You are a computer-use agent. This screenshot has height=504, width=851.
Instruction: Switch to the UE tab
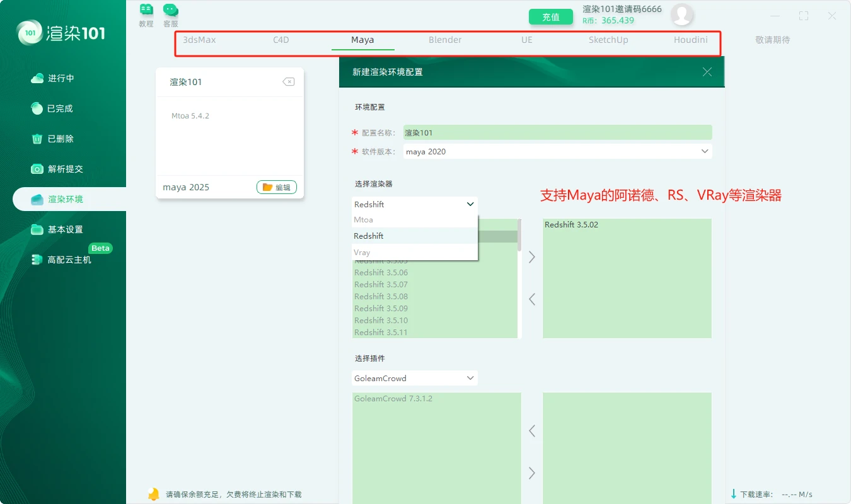pos(527,40)
